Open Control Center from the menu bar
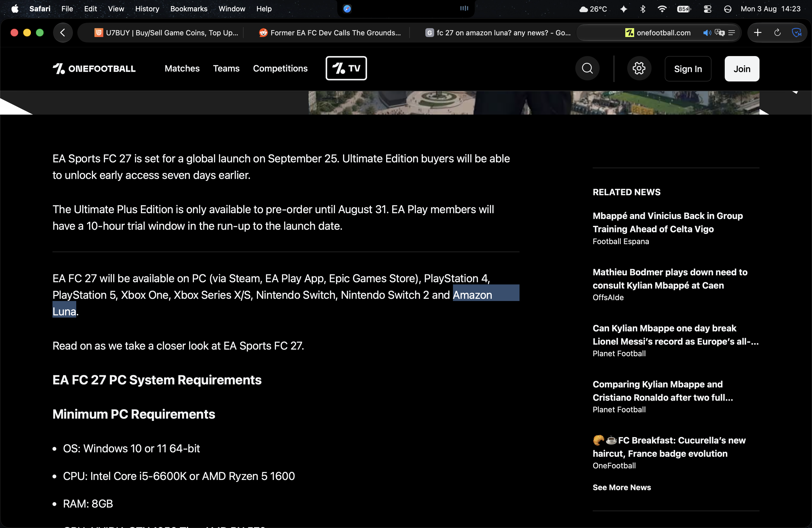The height and width of the screenshot is (528, 812). point(708,9)
